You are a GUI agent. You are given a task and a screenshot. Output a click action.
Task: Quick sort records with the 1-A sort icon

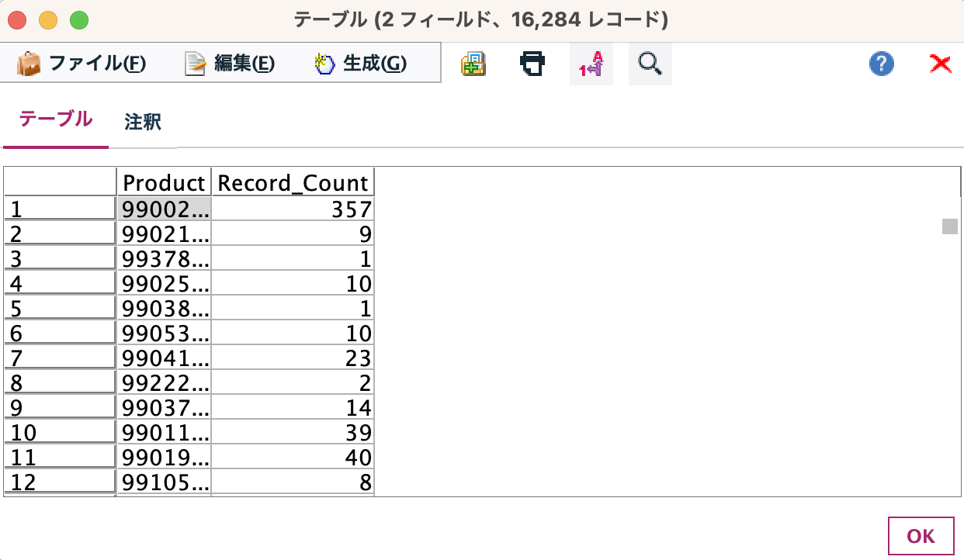point(591,64)
